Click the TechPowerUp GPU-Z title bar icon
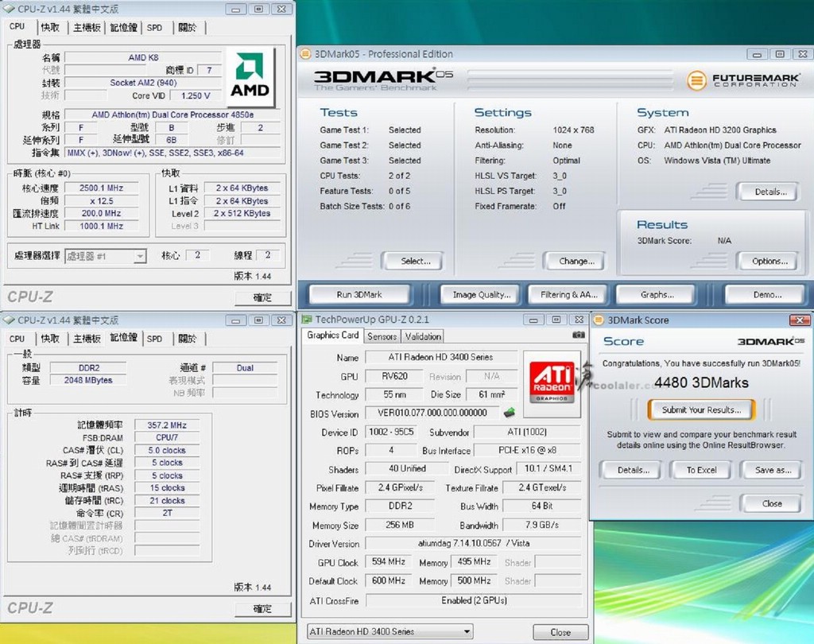Viewport: 814px width, 644px height. click(307, 319)
